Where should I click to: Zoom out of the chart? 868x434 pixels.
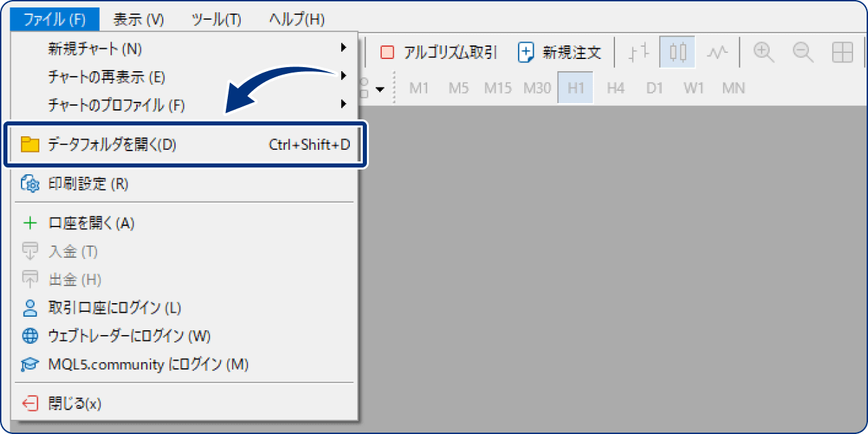802,52
